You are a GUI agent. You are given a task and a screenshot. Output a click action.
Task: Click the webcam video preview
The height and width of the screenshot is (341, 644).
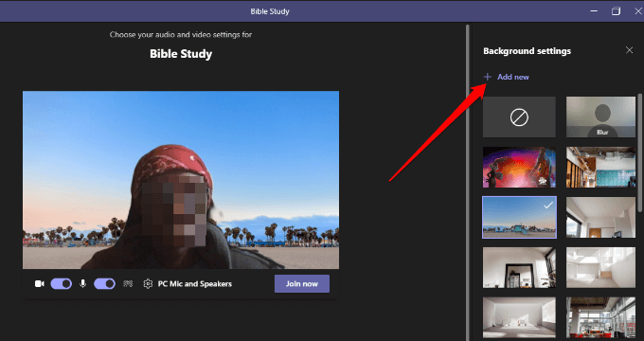tap(181, 180)
